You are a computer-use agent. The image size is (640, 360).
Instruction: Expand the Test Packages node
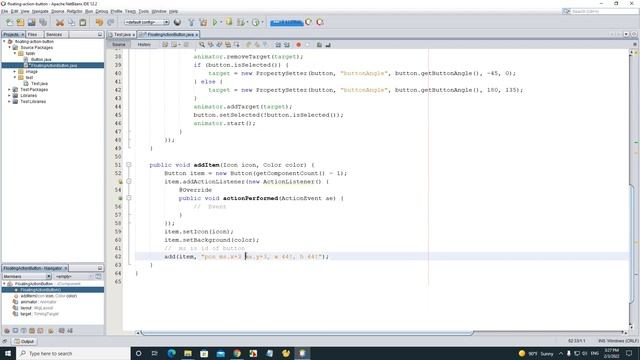tap(10, 89)
